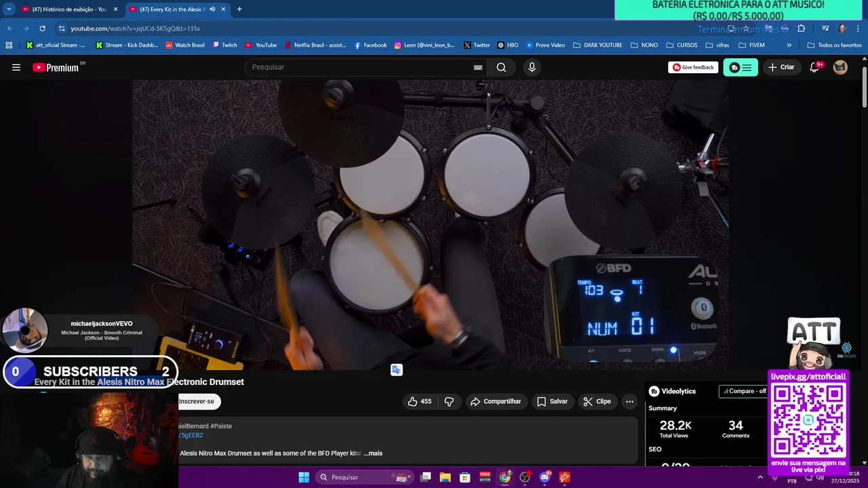The height and width of the screenshot is (488, 868).
Task: Open Discord from the taskbar
Action: tap(545, 477)
